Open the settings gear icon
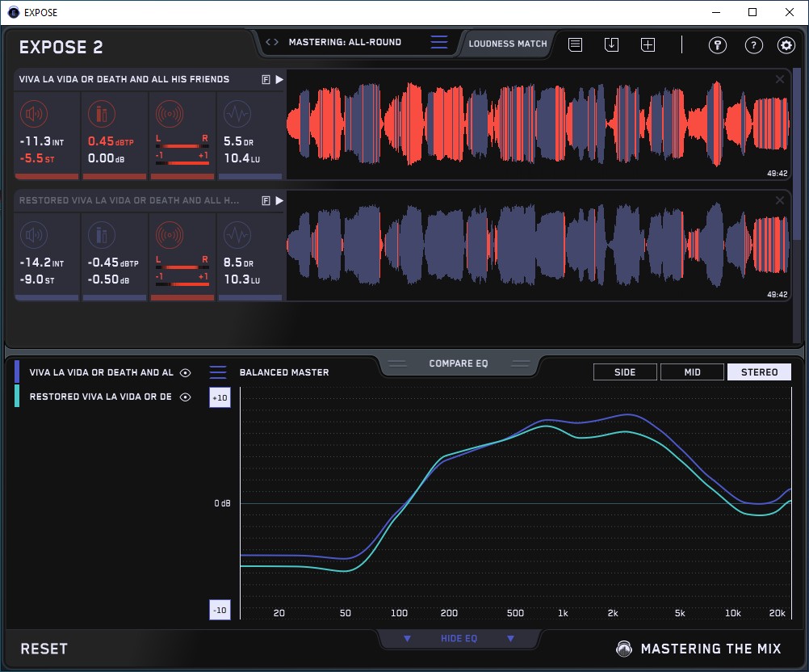Image resolution: width=809 pixels, height=672 pixels. 786,45
